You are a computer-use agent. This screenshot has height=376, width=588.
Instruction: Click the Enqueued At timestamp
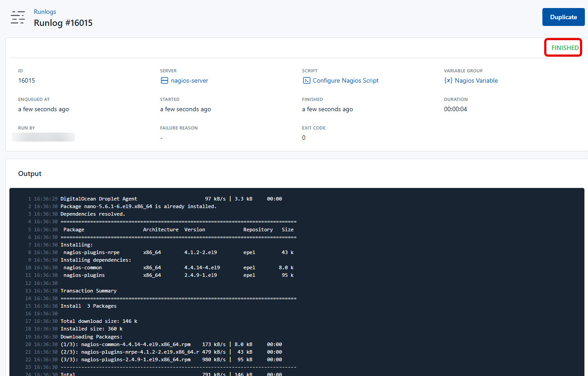tap(43, 109)
